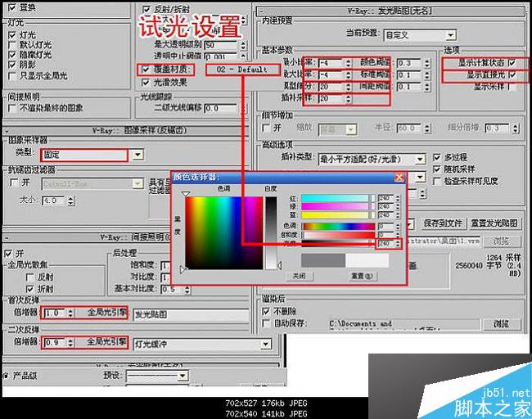The width and height of the screenshot is (532, 419).
Task: Click the 保存到文件 save to file button
Action: [443, 223]
